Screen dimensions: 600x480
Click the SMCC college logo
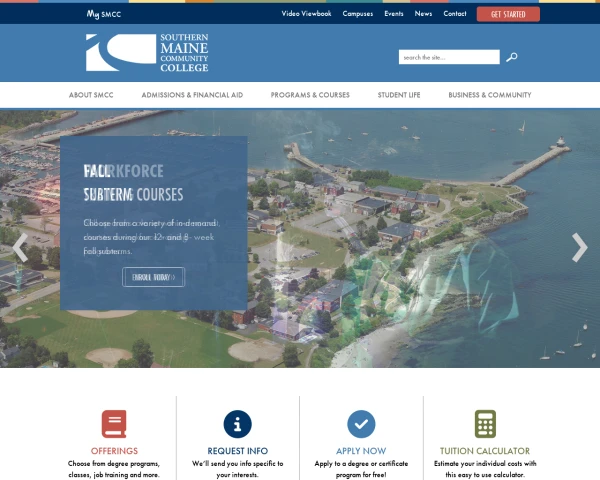pyautogui.click(x=147, y=52)
